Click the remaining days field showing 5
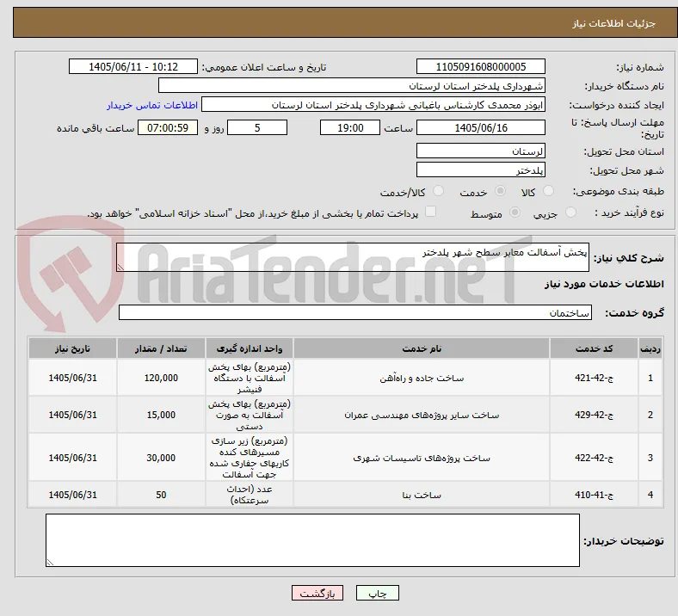Image resolution: width=678 pixels, height=616 pixels. coord(257,127)
